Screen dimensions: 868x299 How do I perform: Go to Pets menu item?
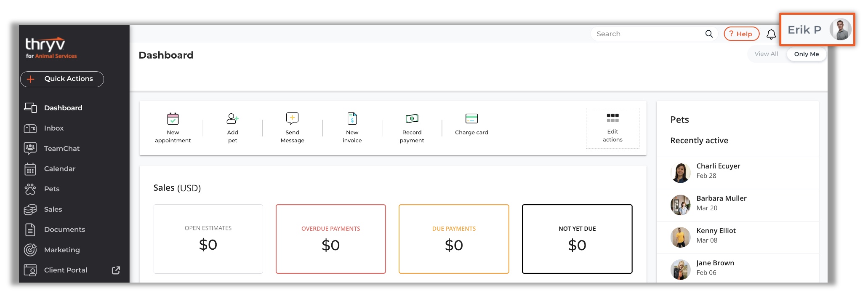click(x=52, y=189)
